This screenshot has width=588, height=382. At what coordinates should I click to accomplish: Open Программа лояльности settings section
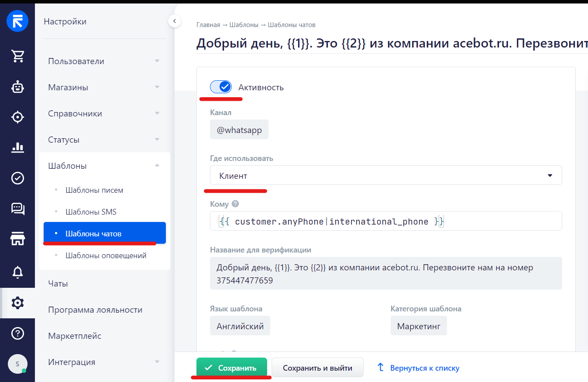[x=95, y=310]
